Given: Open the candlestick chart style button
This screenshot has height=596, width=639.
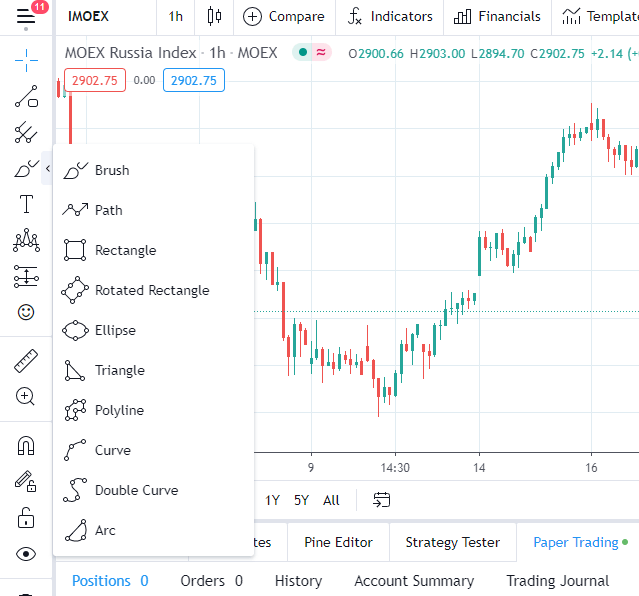Looking at the screenshot, I should pyautogui.click(x=214, y=16).
